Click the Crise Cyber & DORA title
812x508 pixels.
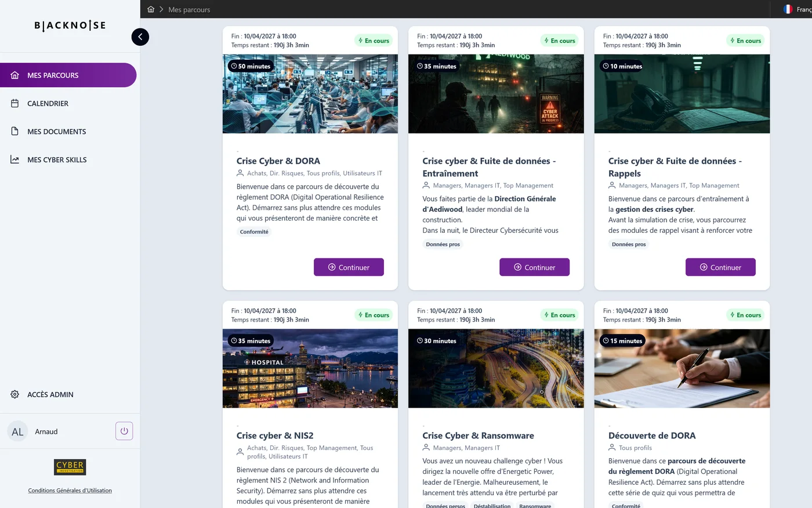click(x=278, y=161)
